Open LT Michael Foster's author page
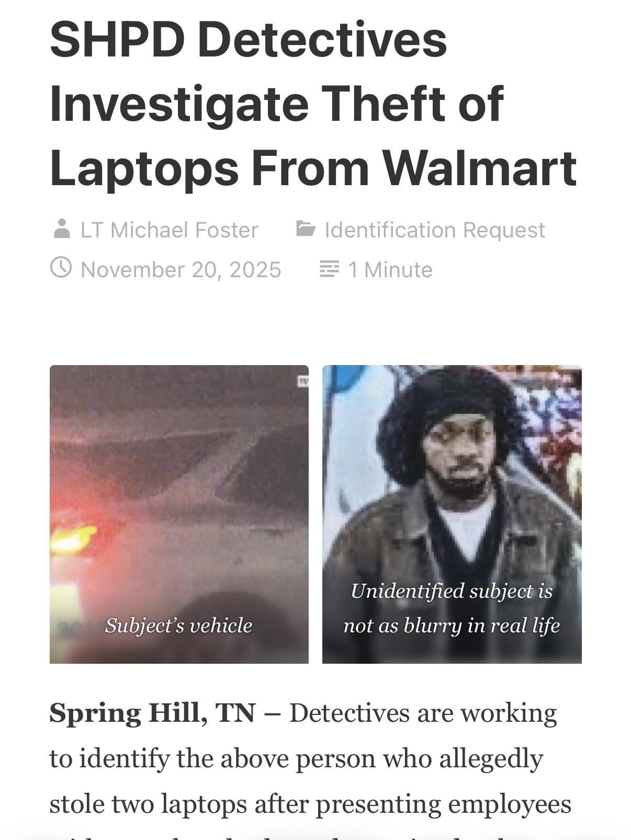This screenshot has width=631, height=840. (169, 230)
